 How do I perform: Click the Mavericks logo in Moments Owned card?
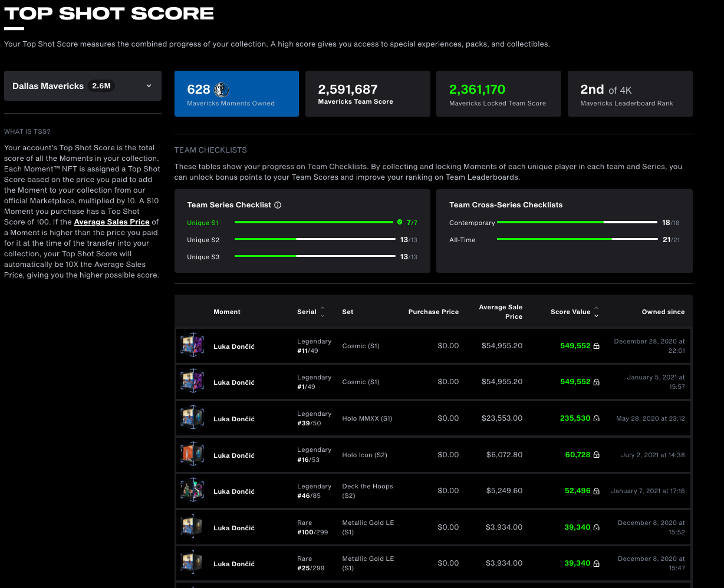(x=222, y=90)
